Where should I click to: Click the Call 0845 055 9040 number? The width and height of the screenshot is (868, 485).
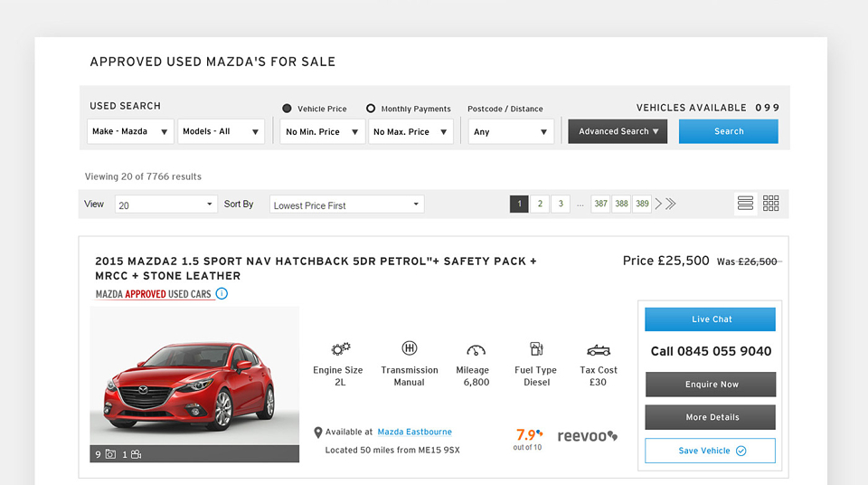point(711,351)
